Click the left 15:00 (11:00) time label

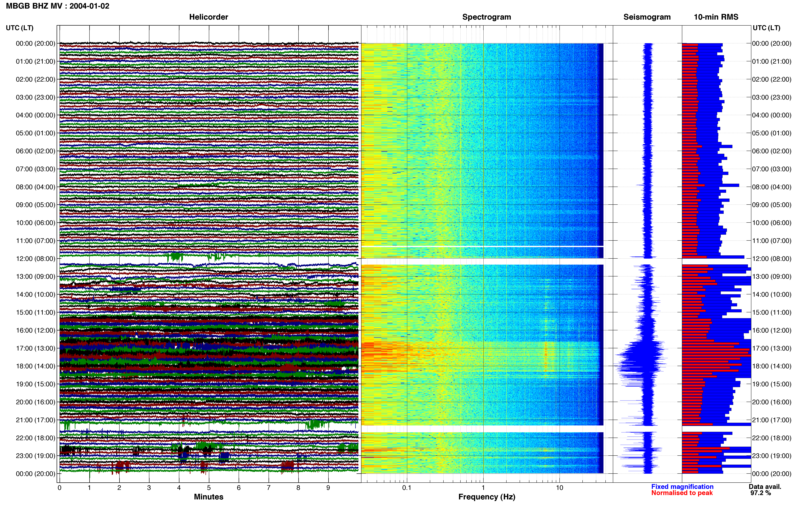pyautogui.click(x=36, y=313)
